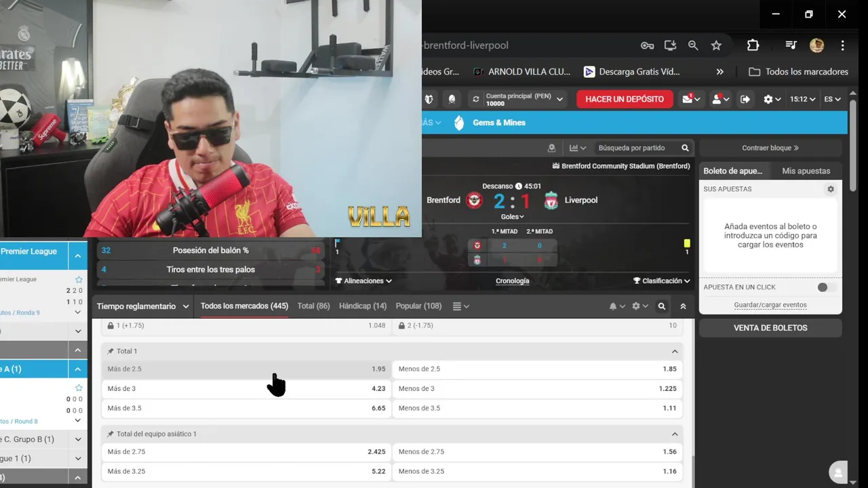Open the Tiempo reglamentario dropdown
Image resolution: width=868 pixels, height=488 pixels.
[143, 306]
